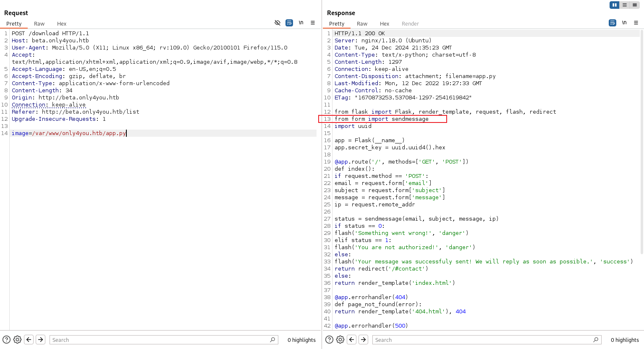The width and height of the screenshot is (644, 349).
Task: Click Response '0 highlights' label
Action: click(x=625, y=340)
